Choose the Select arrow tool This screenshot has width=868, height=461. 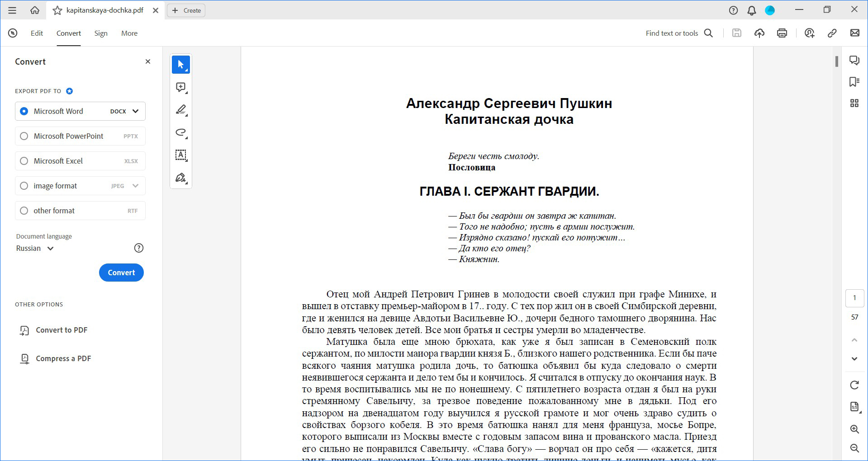tap(181, 65)
